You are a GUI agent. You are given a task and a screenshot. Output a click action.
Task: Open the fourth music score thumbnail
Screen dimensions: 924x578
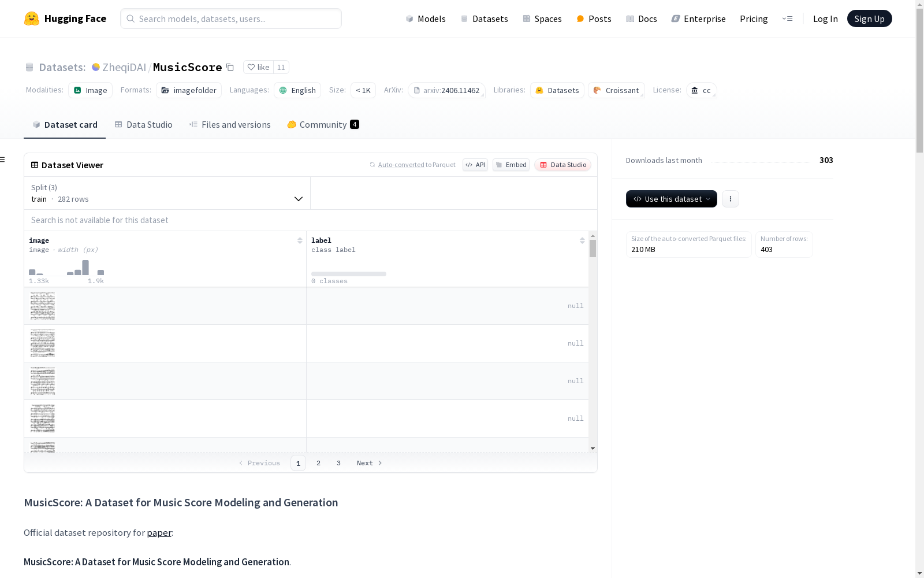click(43, 418)
